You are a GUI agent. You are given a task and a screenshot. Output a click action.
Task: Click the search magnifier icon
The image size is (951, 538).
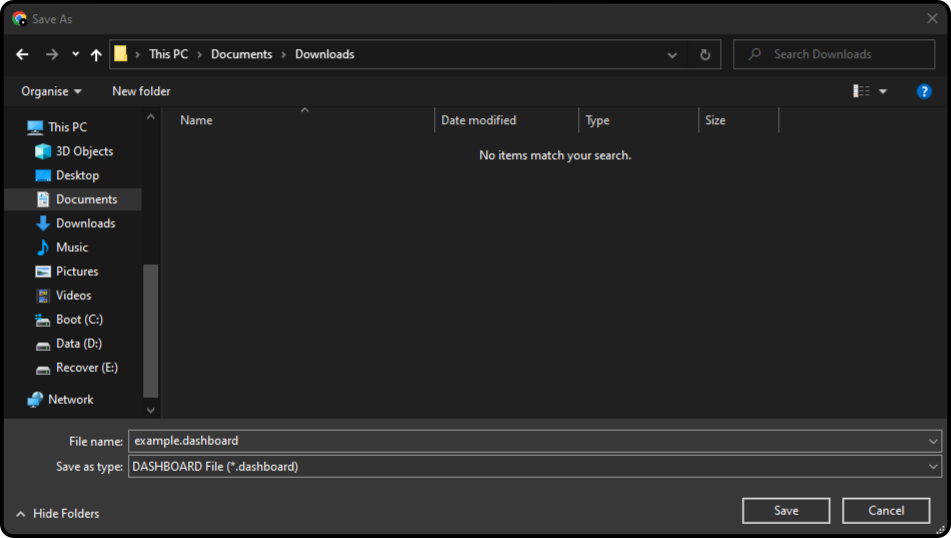click(754, 54)
